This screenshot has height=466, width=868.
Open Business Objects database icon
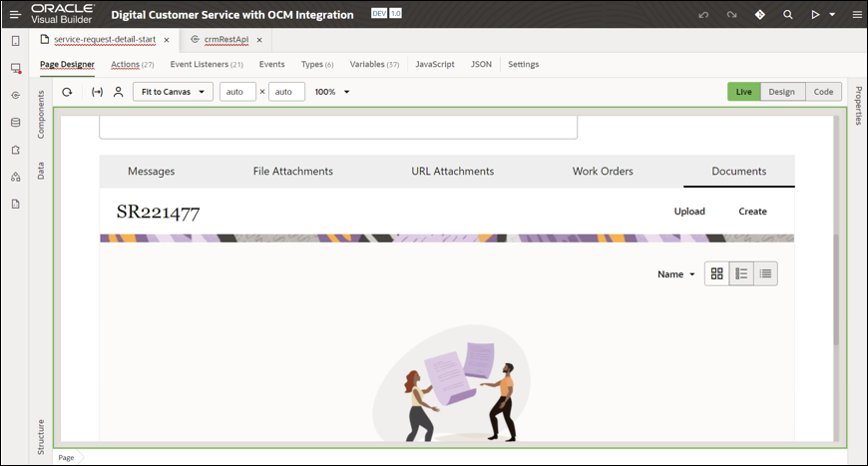pyautogui.click(x=16, y=123)
